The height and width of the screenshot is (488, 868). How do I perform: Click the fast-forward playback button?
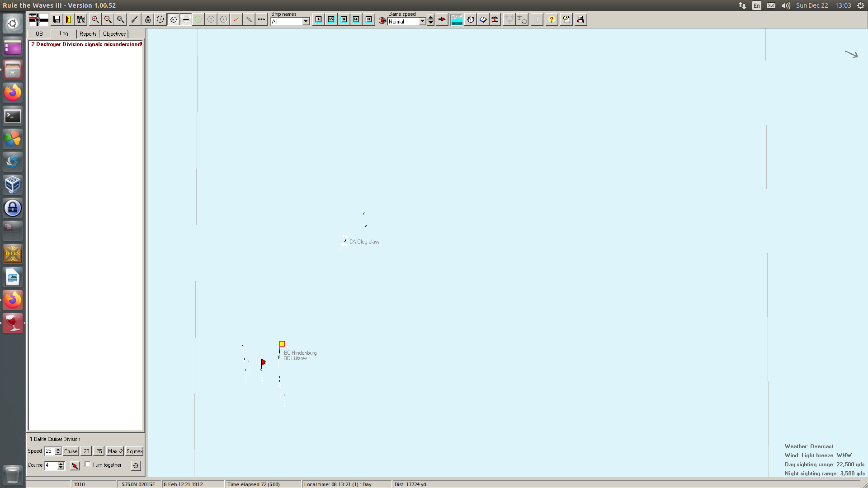[x=356, y=19]
